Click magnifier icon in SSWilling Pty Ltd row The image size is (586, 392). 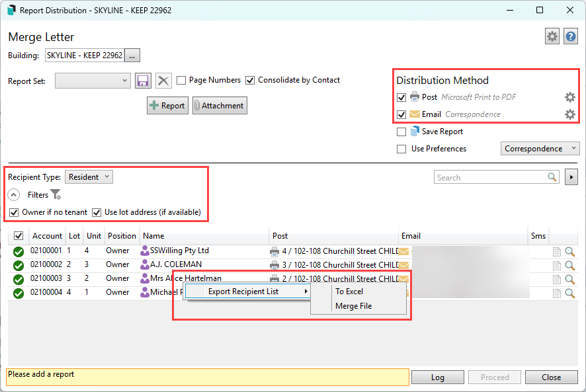coord(570,252)
